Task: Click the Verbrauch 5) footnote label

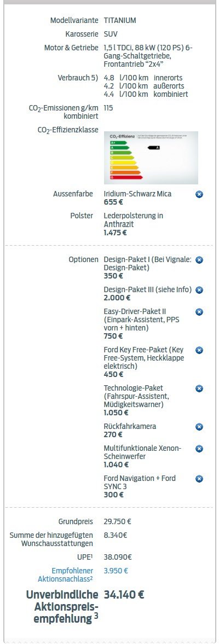Action: [78, 78]
